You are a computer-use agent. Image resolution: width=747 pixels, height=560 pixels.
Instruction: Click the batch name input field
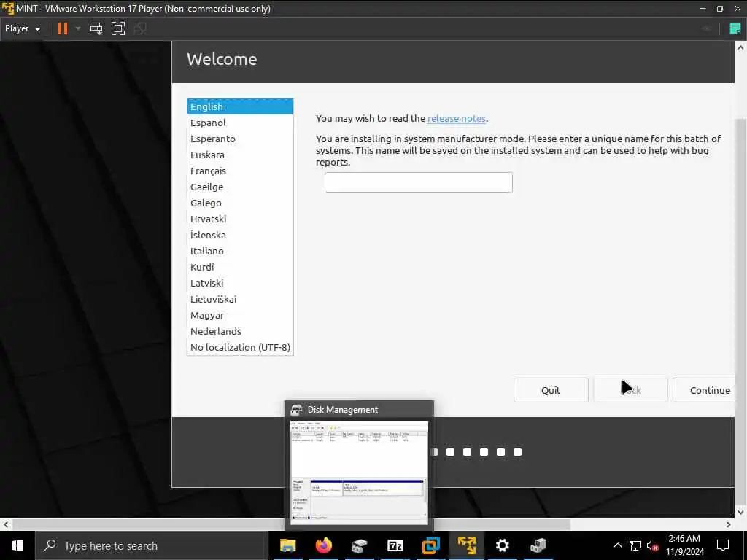(x=418, y=182)
